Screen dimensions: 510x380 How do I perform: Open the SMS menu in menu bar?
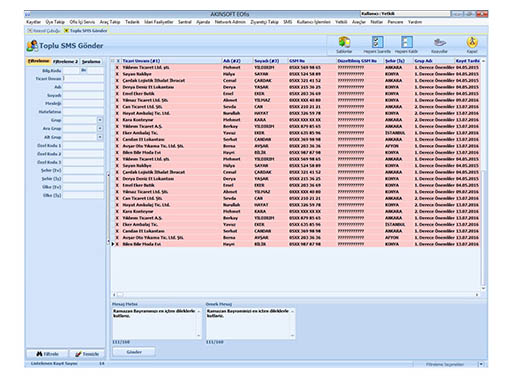(288, 22)
